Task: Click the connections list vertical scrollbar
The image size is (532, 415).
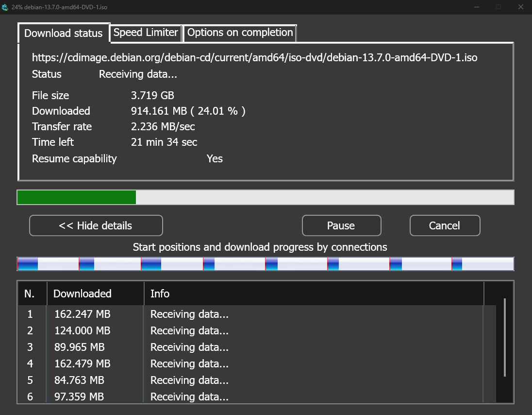Action: tap(504, 338)
